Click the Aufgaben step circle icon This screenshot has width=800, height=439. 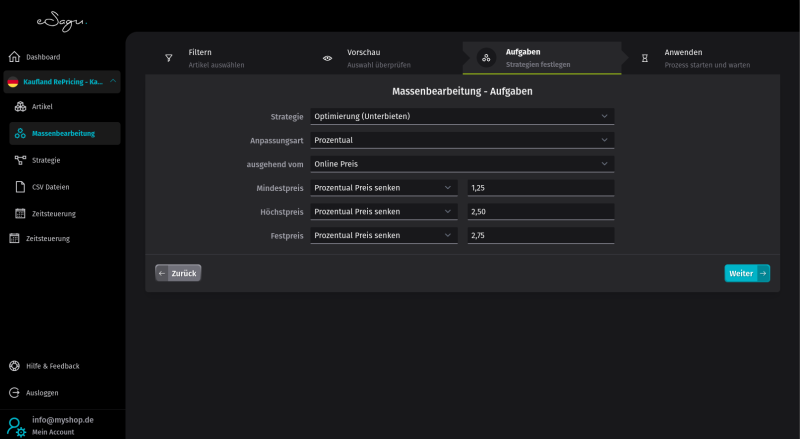coord(486,58)
